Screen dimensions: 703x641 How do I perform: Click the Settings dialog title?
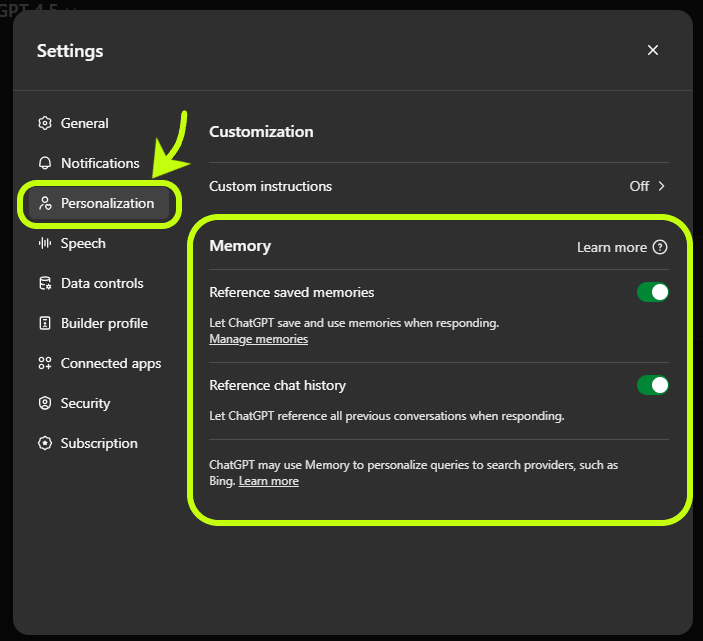tap(70, 51)
